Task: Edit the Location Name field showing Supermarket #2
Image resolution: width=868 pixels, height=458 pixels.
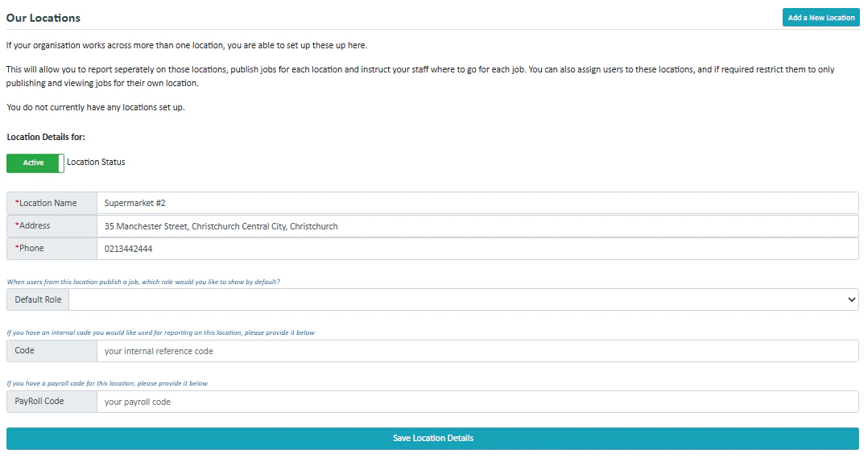Action: coord(477,203)
